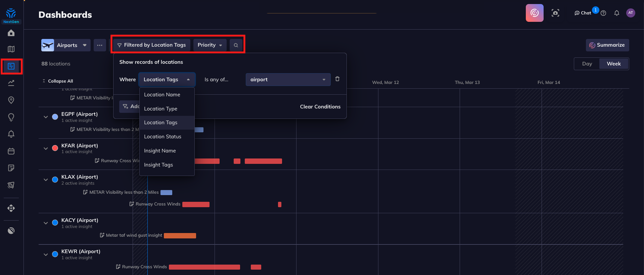
Task: Click the Summarize button
Action: (607, 45)
